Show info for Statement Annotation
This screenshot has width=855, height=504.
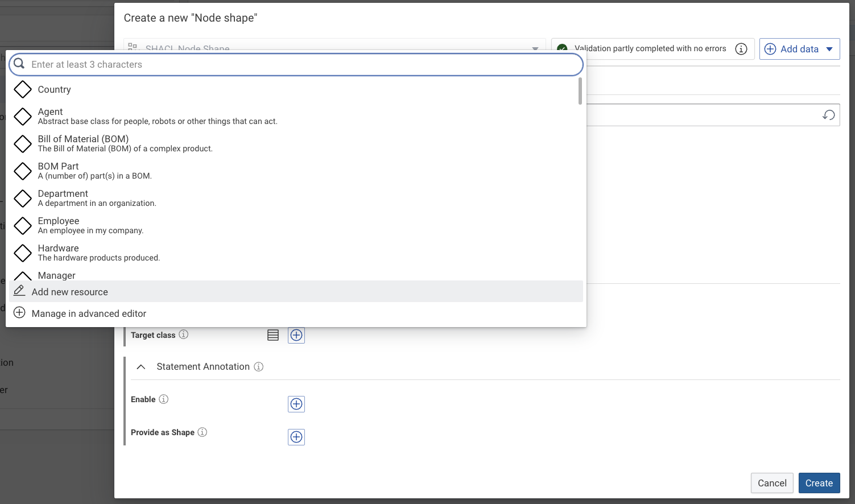[259, 367]
